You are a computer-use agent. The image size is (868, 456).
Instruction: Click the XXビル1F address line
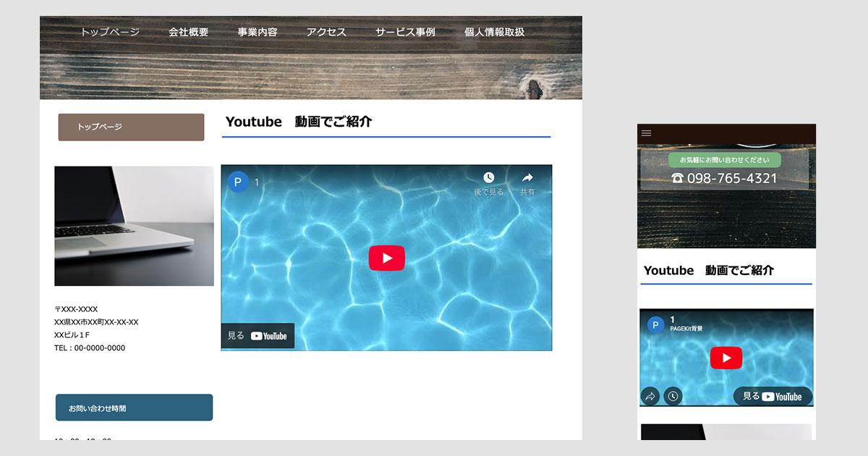[72, 335]
